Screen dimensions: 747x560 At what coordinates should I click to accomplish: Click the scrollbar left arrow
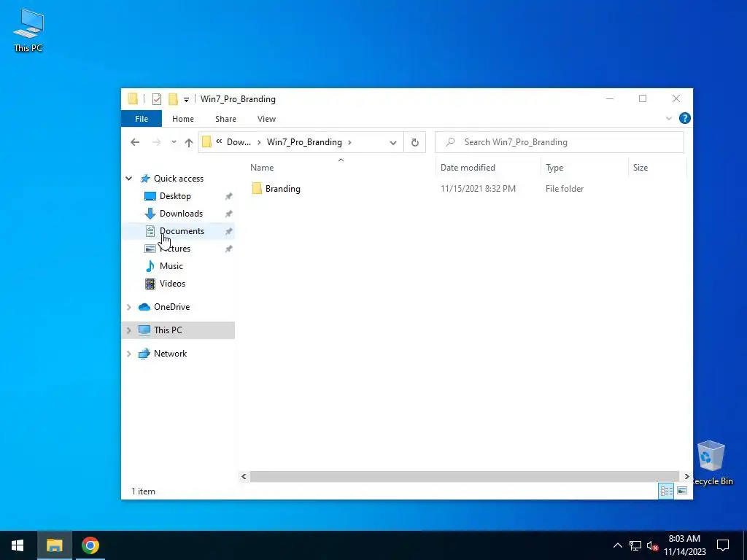244,476
